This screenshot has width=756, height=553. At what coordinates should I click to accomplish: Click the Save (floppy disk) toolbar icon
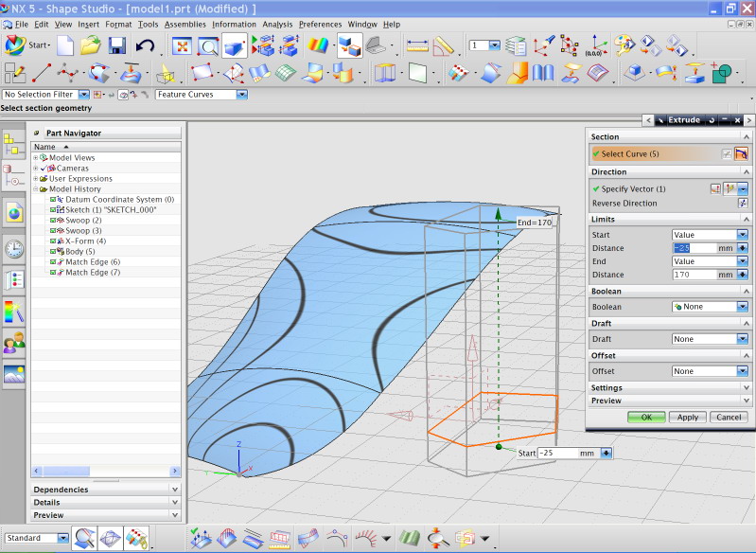(117, 45)
